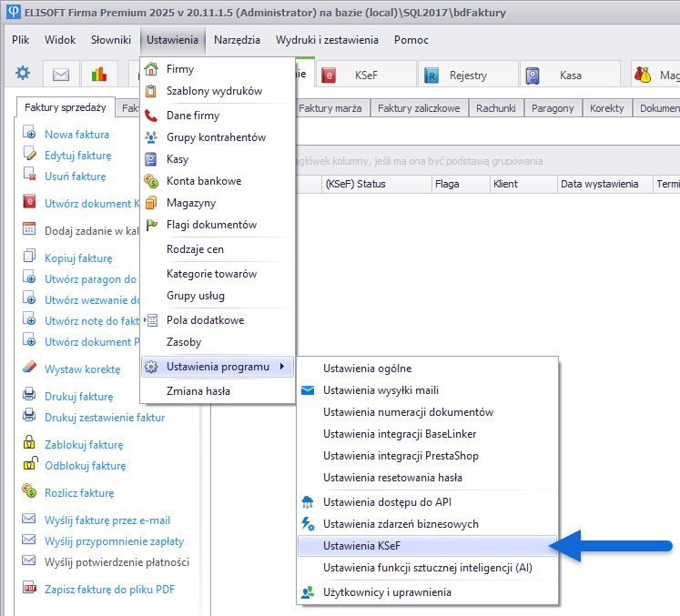Open the Kasa toolbar tab
Screen dimensions: 680x616
569,76
